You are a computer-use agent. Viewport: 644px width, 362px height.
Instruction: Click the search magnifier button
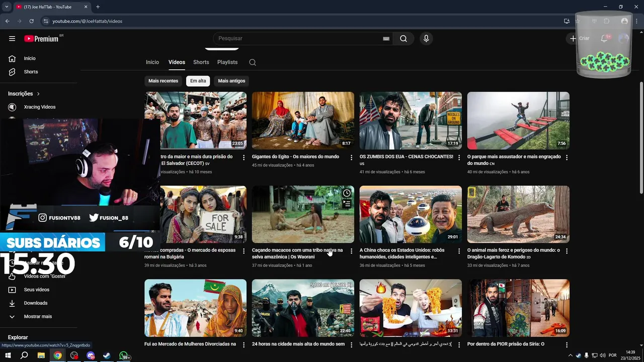click(x=404, y=39)
